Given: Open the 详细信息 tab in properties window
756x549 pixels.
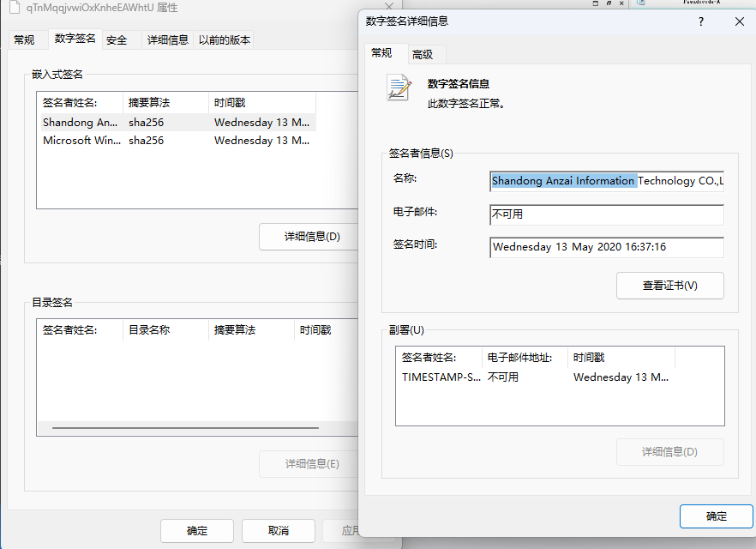Looking at the screenshot, I should pyautogui.click(x=167, y=40).
